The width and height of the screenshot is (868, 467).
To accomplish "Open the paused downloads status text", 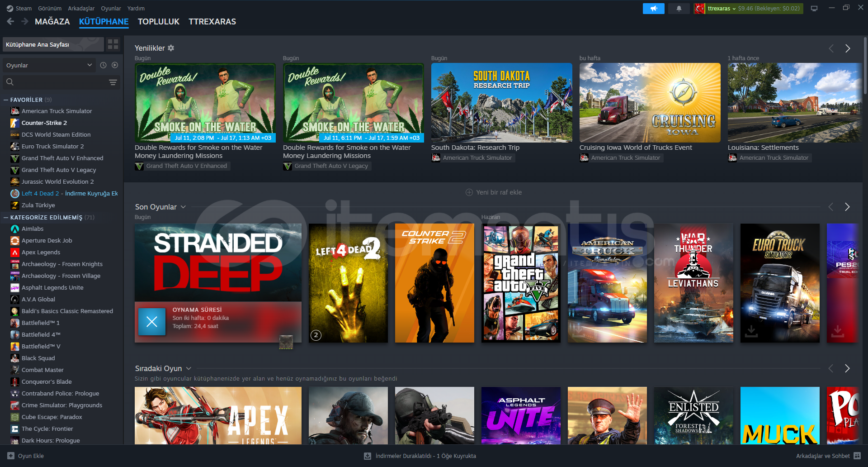I will pyautogui.click(x=426, y=456).
